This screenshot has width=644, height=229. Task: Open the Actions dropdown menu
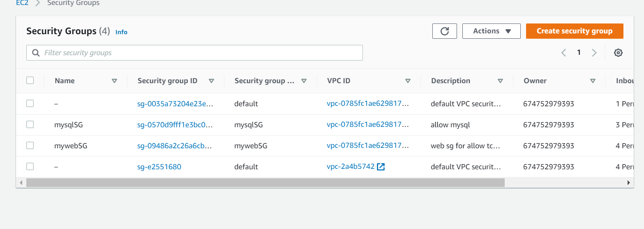tap(491, 31)
